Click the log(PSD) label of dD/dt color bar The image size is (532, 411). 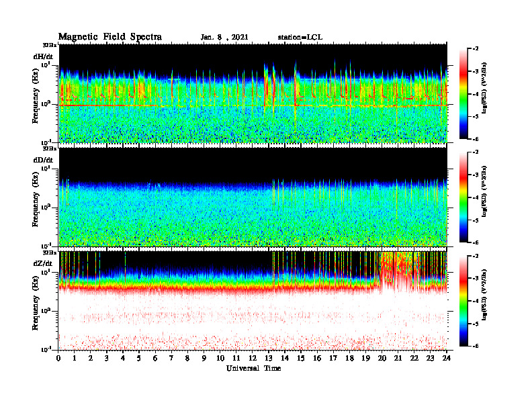tap(484, 191)
